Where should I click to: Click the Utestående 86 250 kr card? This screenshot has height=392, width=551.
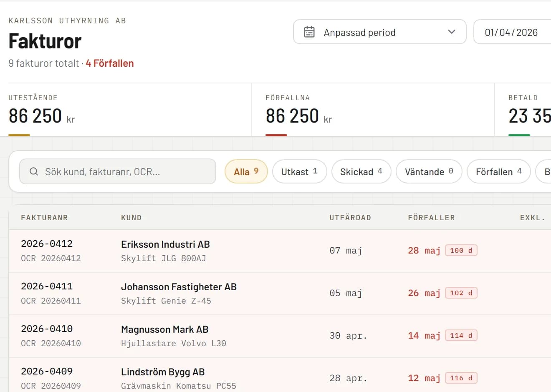[130, 110]
